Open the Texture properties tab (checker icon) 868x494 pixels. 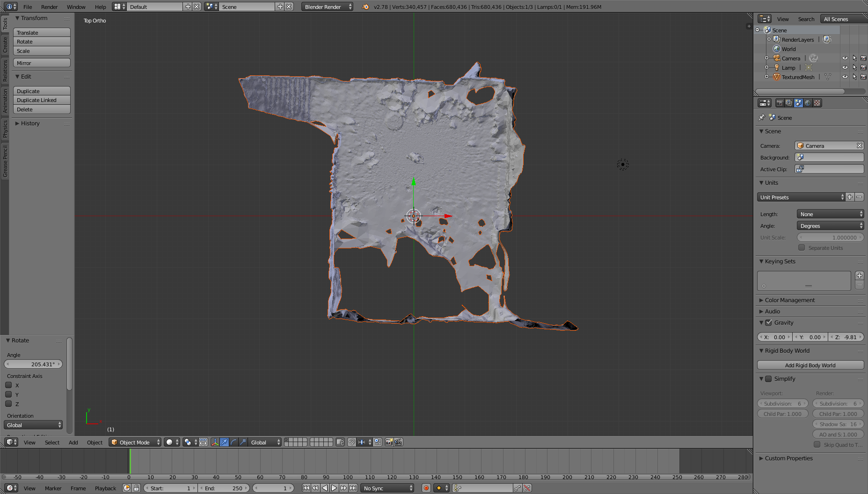coord(817,103)
